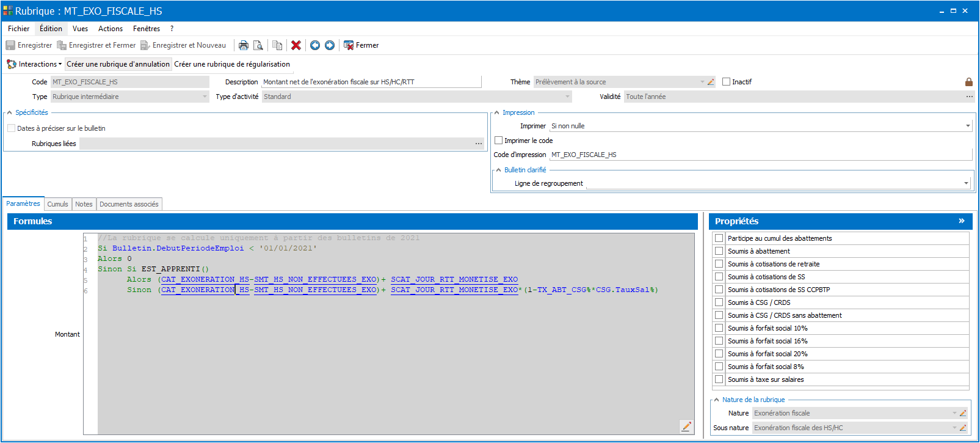Collapse the Bulletin clarifié section
The width and height of the screenshot is (980, 443).
(x=498, y=170)
